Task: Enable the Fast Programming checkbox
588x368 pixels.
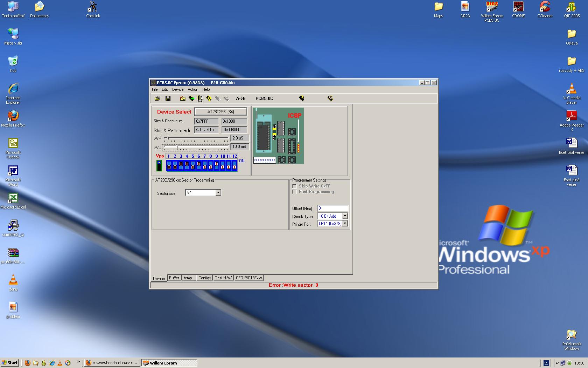Action: click(x=295, y=192)
